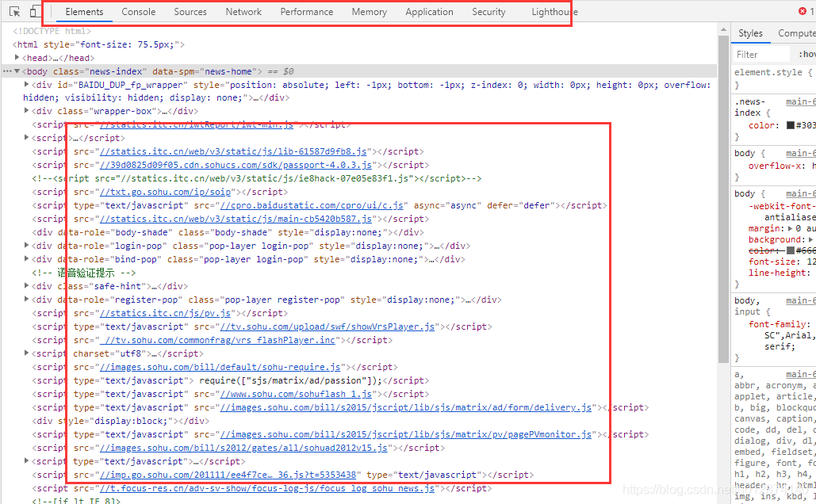Follow the txt.go.sohu.com/ip/soip link
Viewport: 816px width, 504px height.
pos(165,192)
